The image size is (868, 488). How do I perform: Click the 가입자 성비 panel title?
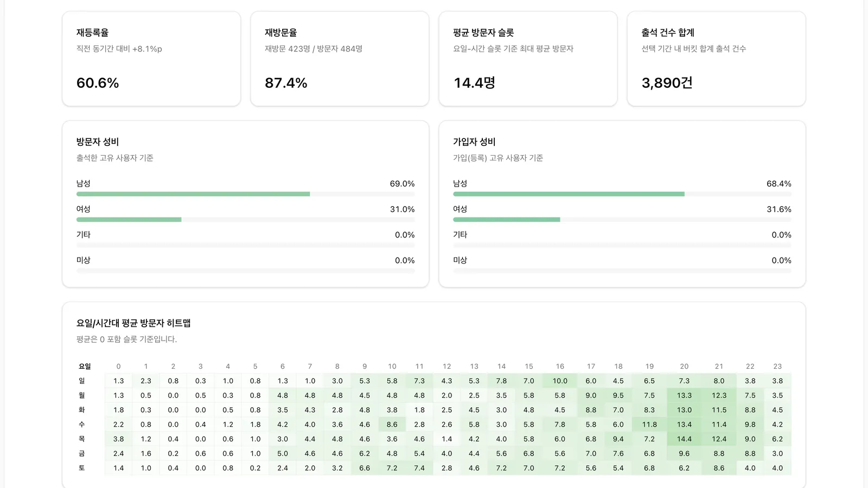pyautogui.click(x=474, y=142)
